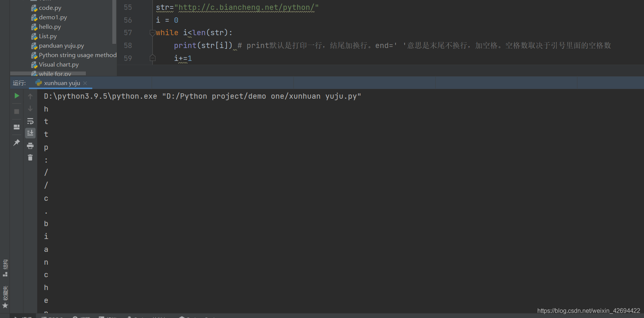Click the file icon beside Visual chart.py
Viewport: 644px width, 318px height.
pos(34,65)
